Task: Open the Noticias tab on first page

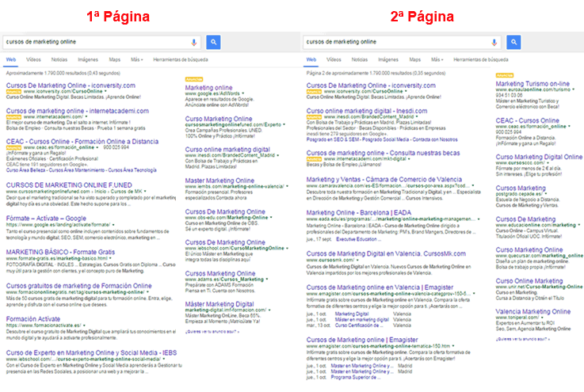Action: click(x=59, y=59)
